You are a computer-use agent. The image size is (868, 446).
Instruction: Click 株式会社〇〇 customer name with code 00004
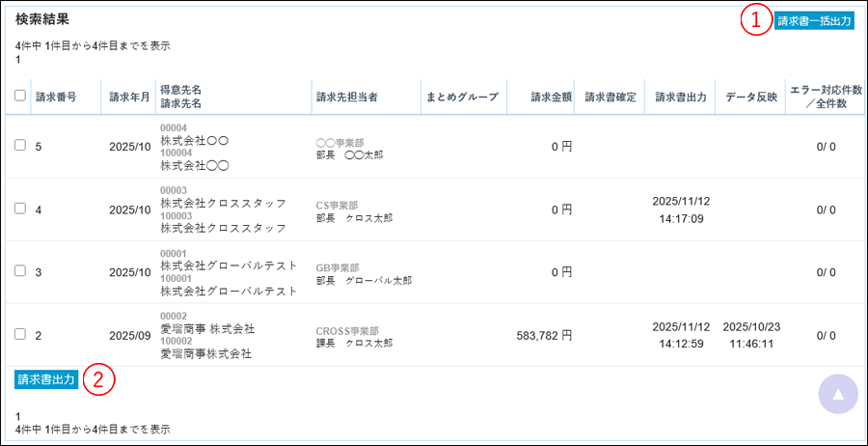pyautogui.click(x=194, y=141)
